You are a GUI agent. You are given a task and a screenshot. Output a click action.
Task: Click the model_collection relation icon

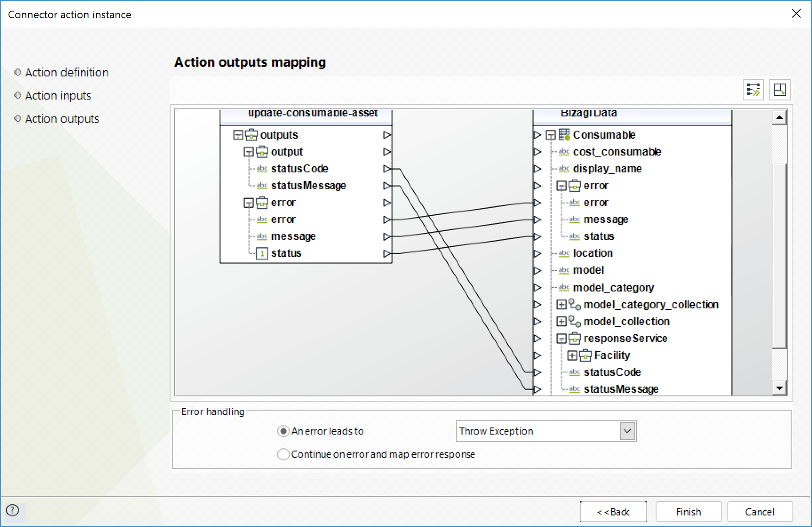[575, 321]
